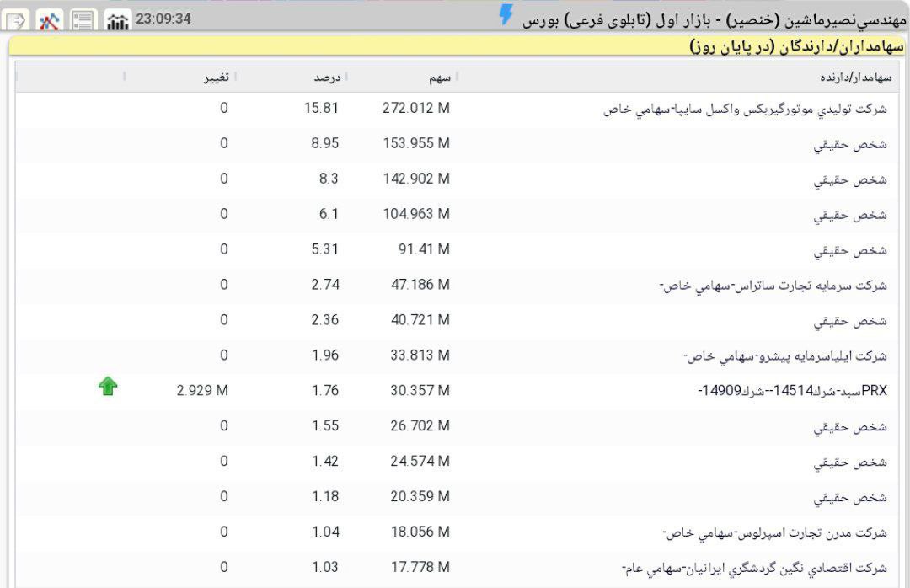Click the 6.1 percent value

point(329,214)
